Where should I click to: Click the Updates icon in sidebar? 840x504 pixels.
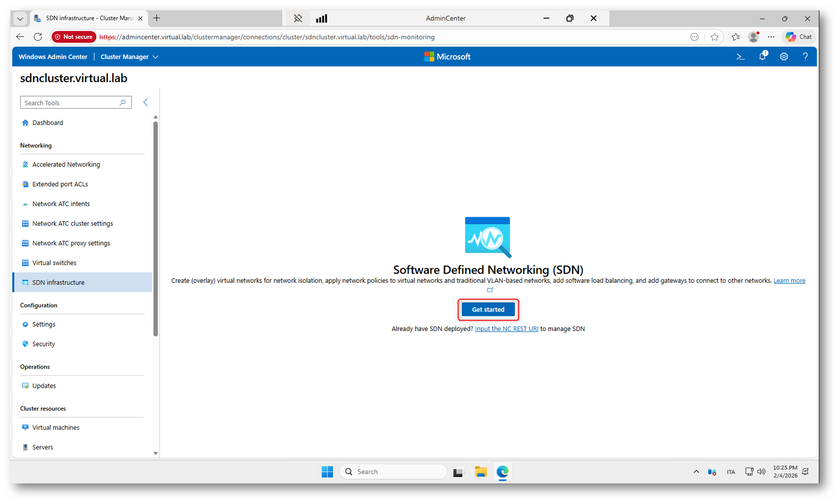25,386
